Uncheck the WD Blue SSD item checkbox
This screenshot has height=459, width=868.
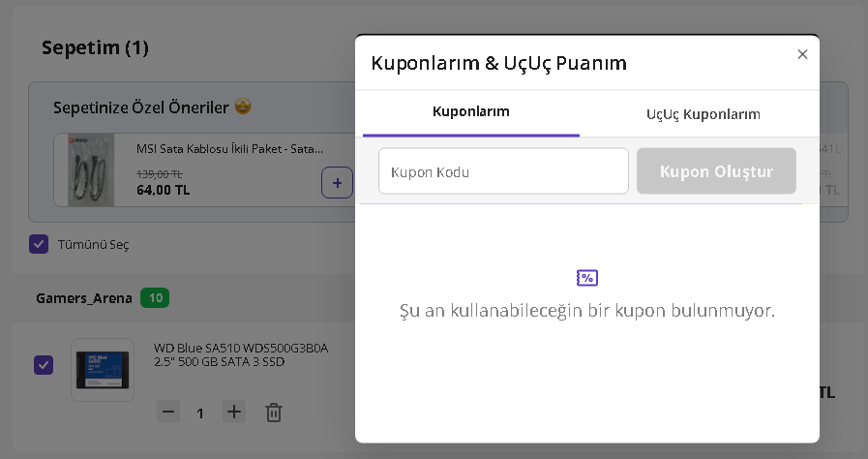click(x=44, y=365)
